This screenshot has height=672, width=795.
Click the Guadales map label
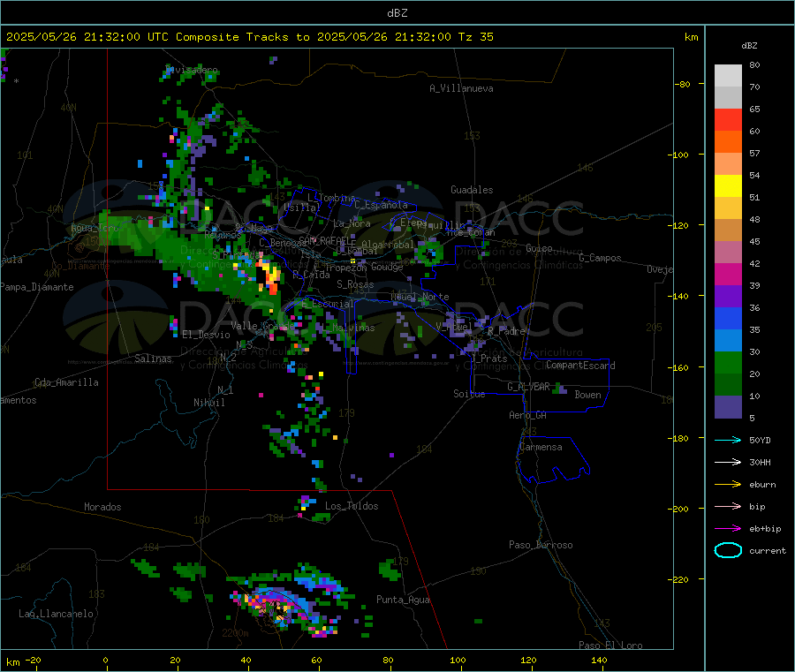pos(472,190)
